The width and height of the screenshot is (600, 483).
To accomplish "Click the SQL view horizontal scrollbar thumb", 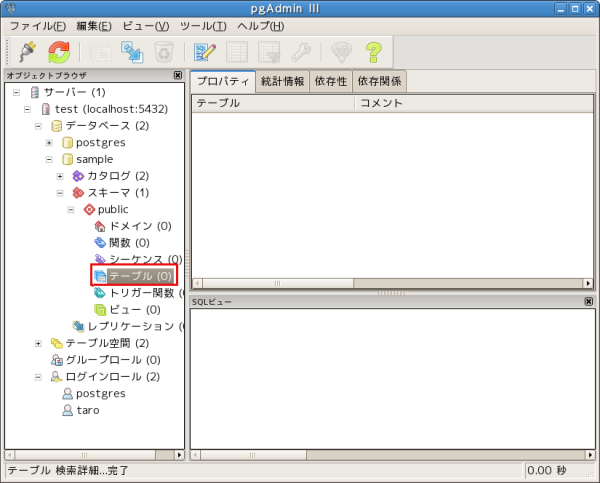I will pyautogui.click(x=253, y=455).
